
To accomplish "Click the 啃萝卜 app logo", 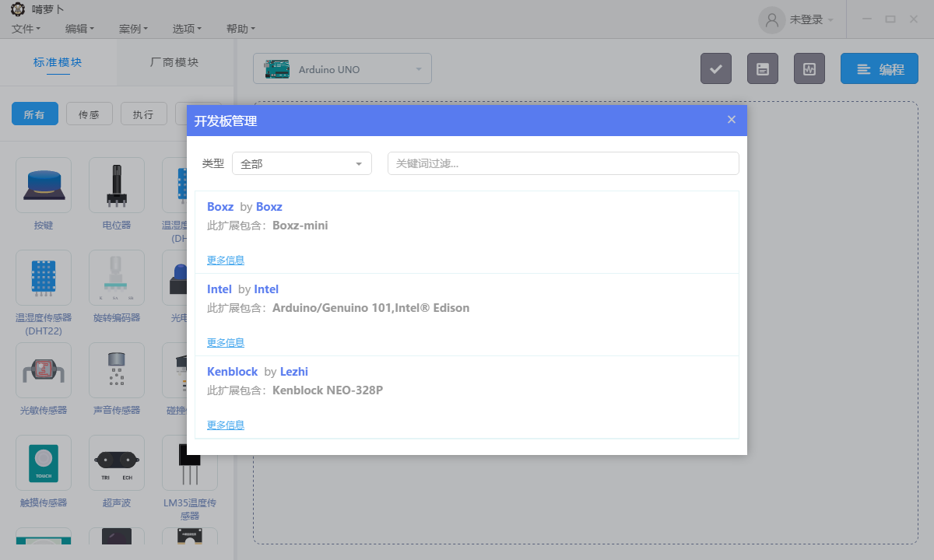I will [x=17, y=9].
